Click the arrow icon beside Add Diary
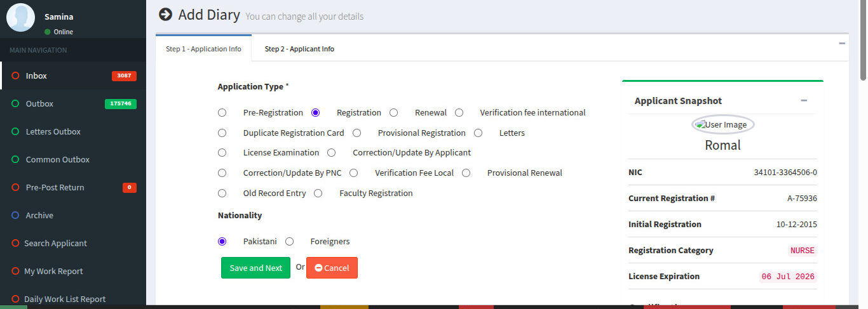868x309 pixels. point(165,15)
